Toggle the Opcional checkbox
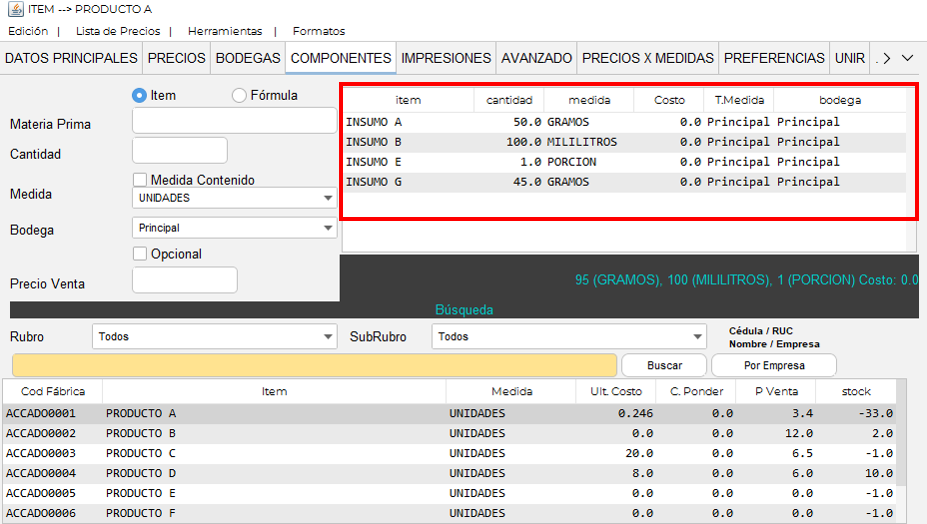The height and width of the screenshot is (524, 927). pyautogui.click(x=141, y=254)
